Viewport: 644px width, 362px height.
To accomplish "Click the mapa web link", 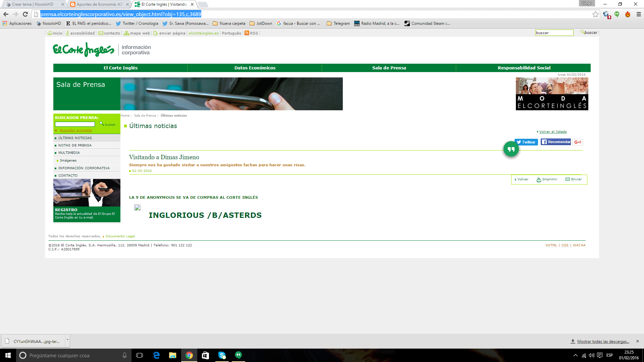I will pos(137,33).
